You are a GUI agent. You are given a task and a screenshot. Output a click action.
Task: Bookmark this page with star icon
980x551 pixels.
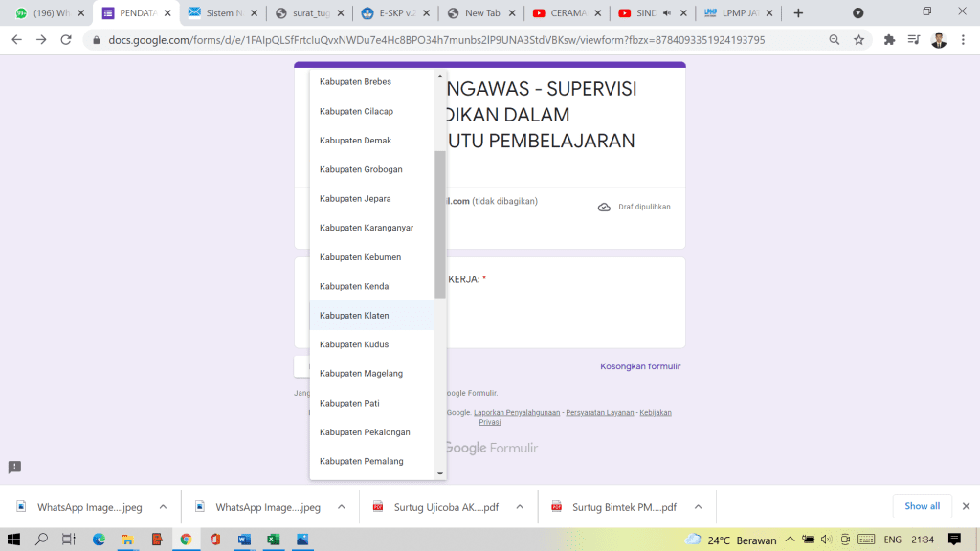pyautogui.click(x=858, y=40)
